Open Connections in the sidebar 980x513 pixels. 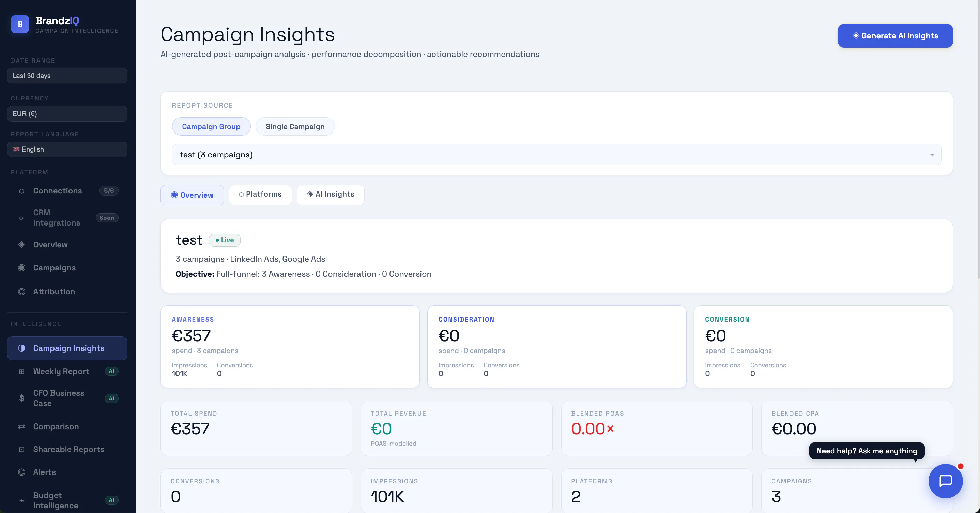pos(67,191)
